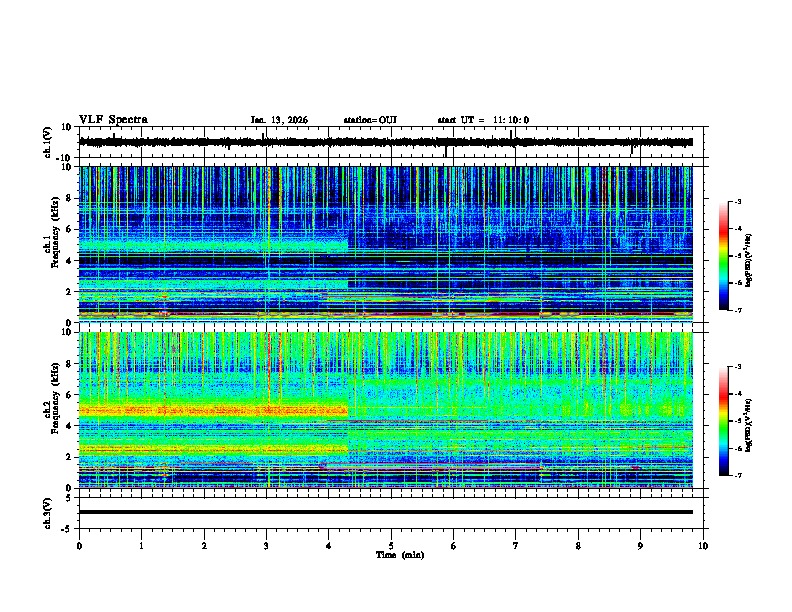Click time axis tick label "4"
The width and height of the screenshot is (792, 612).
click(x=329, y=546)
